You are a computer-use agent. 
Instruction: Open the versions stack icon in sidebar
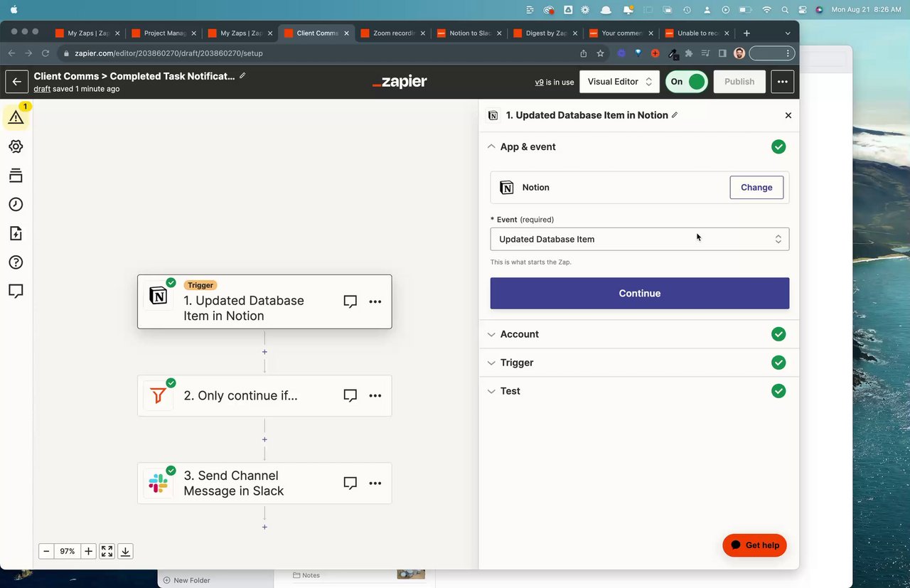pyautogui.click(x=16, y=176)
